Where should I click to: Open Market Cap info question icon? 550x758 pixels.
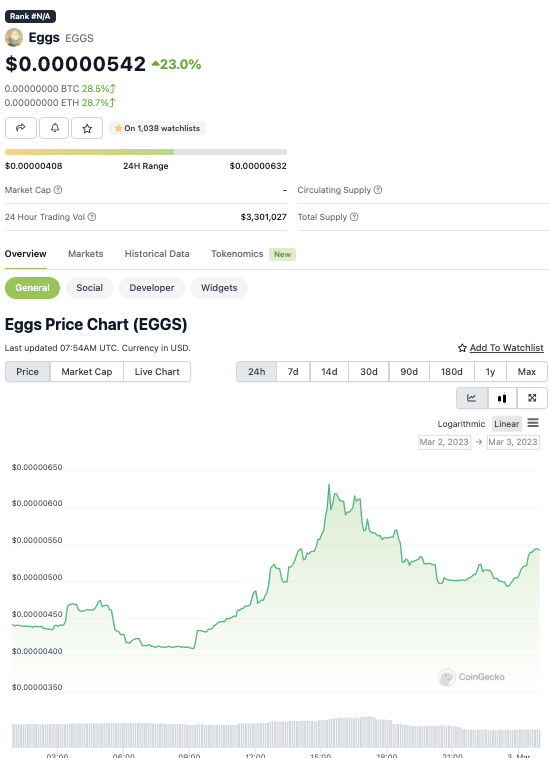tap(58, 190)
